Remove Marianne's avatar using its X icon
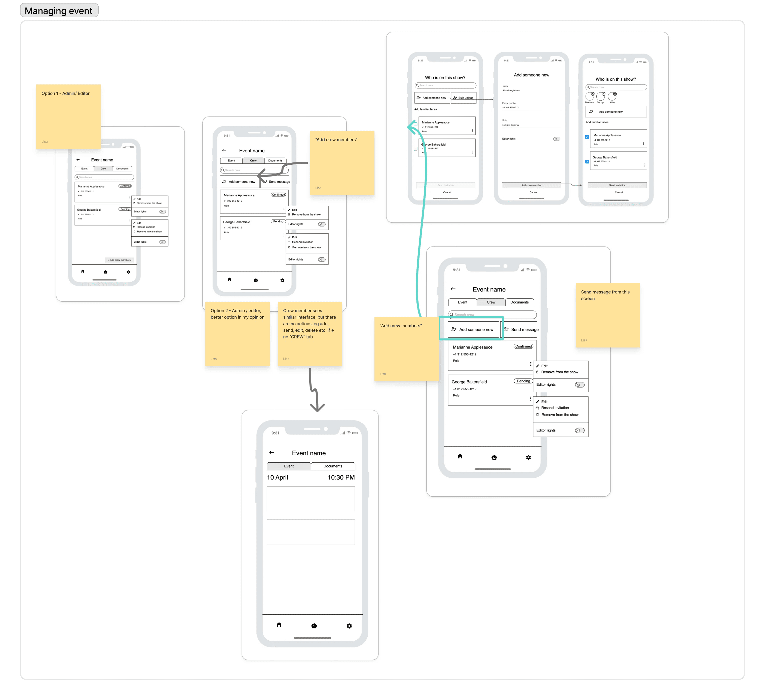Screen dimensions: 765x700 593,94
